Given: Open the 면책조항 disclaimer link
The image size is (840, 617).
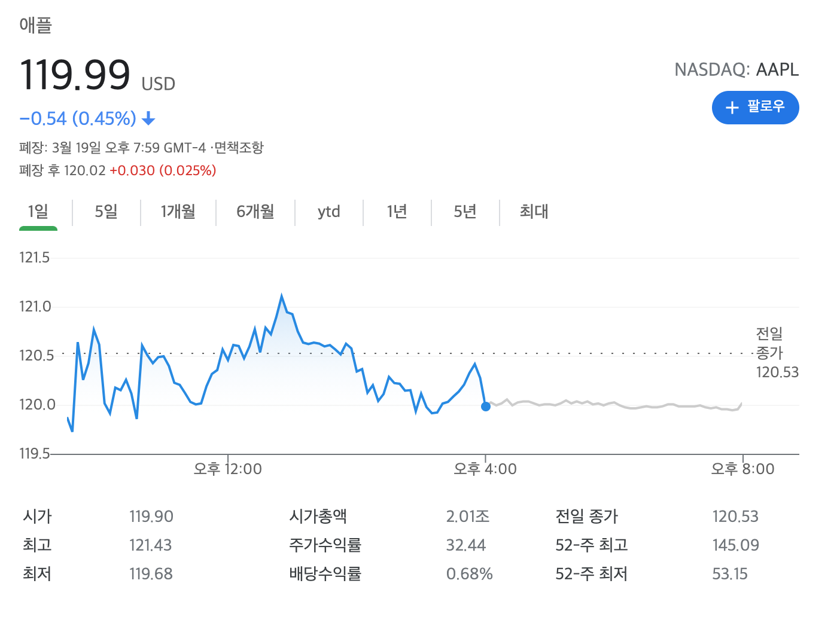Looking at the screenshot, I should 239,147.
